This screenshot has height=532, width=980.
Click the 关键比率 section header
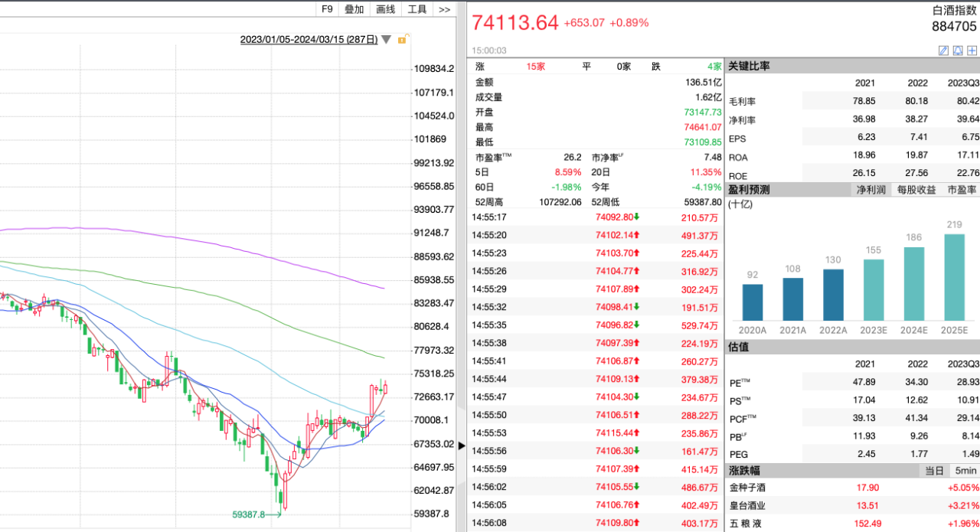point(853,66)
